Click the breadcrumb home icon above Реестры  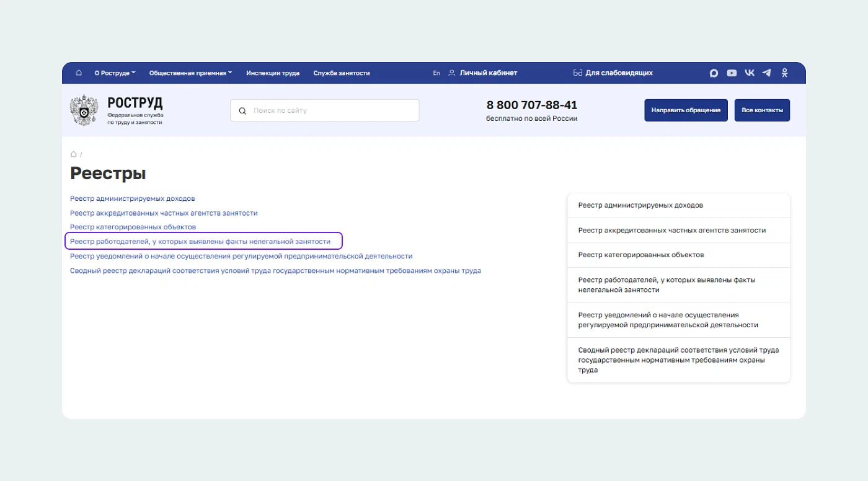point(74,154)
